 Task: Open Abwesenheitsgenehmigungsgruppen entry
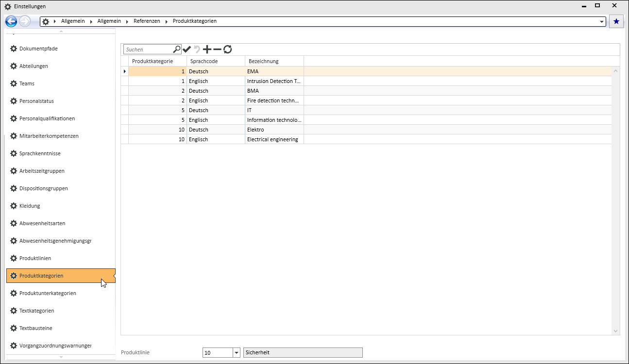pos(61,241)
